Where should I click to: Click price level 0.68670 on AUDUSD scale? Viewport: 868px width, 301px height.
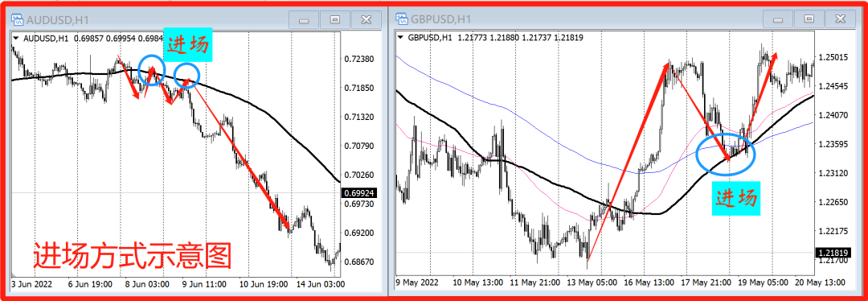click(x=359, y=262)
